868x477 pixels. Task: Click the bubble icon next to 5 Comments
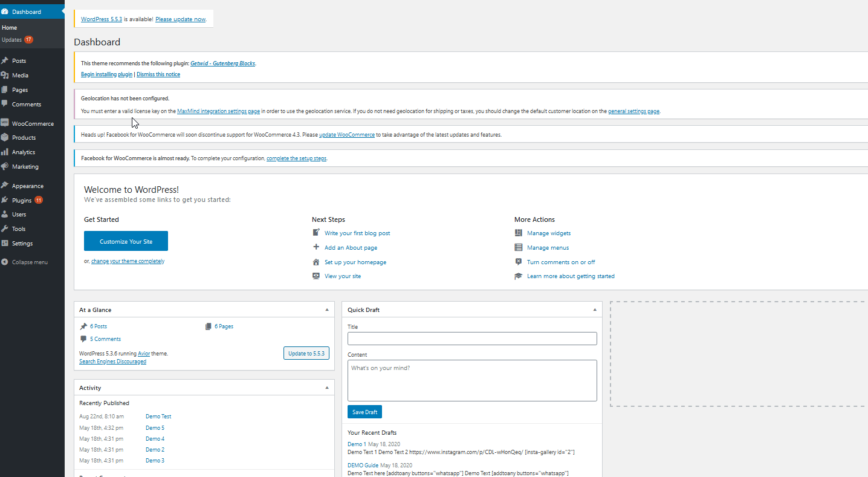pyautogui.click(x=83, y=339)
